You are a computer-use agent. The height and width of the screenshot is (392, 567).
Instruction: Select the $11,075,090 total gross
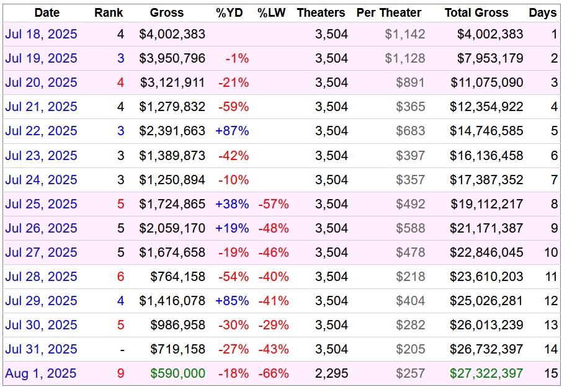coord(487,83)
